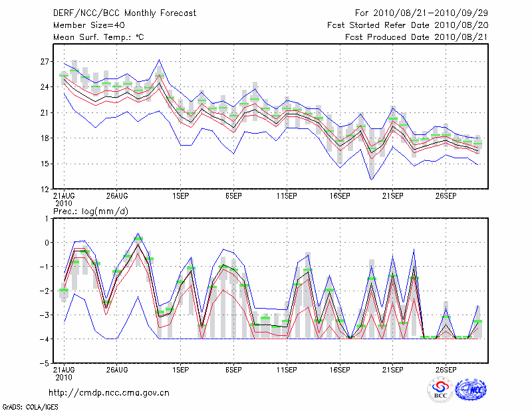Select 11SEP tick on precipitation chart axis

click(286, 369)
